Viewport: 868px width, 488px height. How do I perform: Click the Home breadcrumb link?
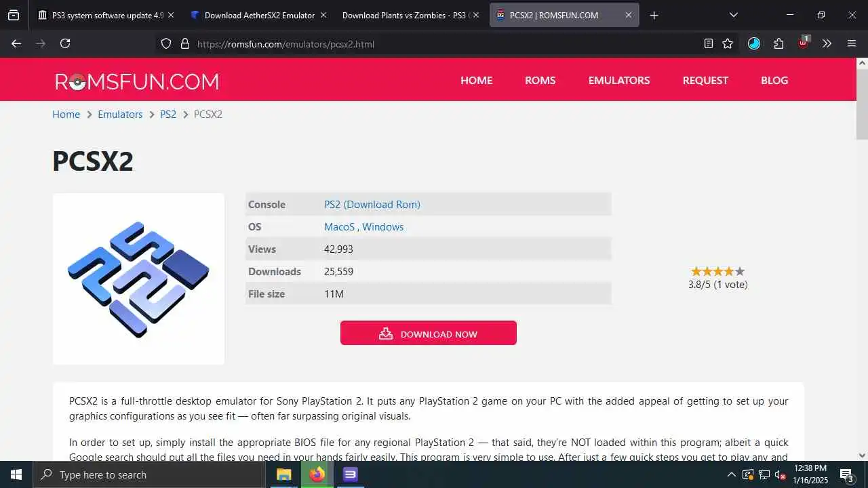click(x=66, y=114)
